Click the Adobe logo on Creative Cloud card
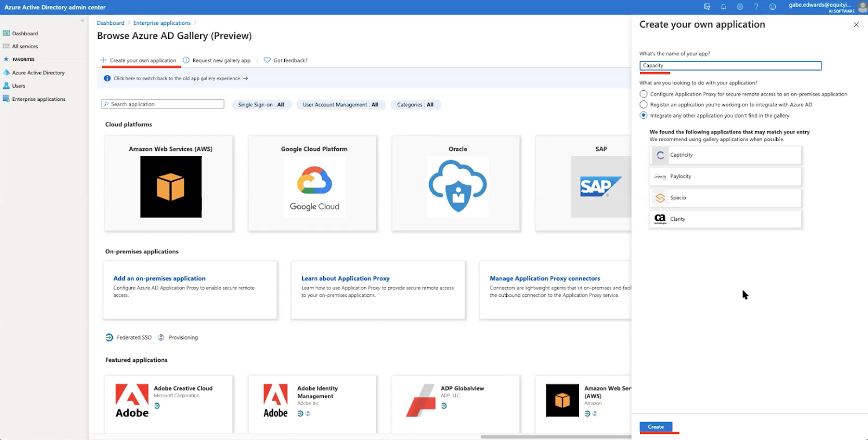This screenshot has width=868, height=440. (x=132, y=400)
